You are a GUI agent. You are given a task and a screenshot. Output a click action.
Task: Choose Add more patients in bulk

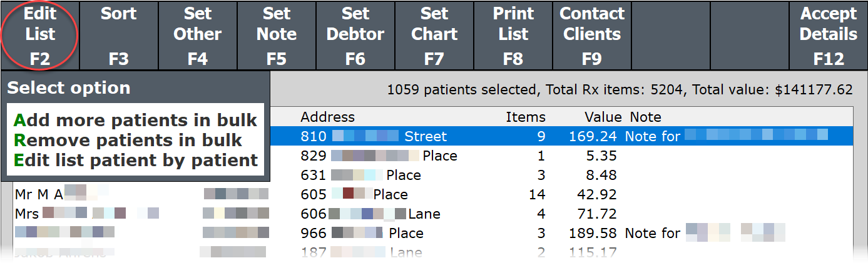tap(136, 120)
